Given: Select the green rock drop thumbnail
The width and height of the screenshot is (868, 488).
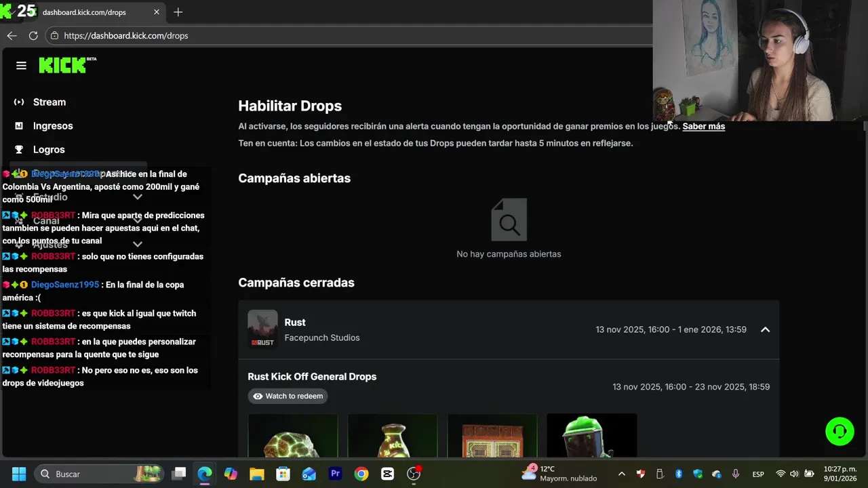Looking at the screenshot, I should point(293,435).
